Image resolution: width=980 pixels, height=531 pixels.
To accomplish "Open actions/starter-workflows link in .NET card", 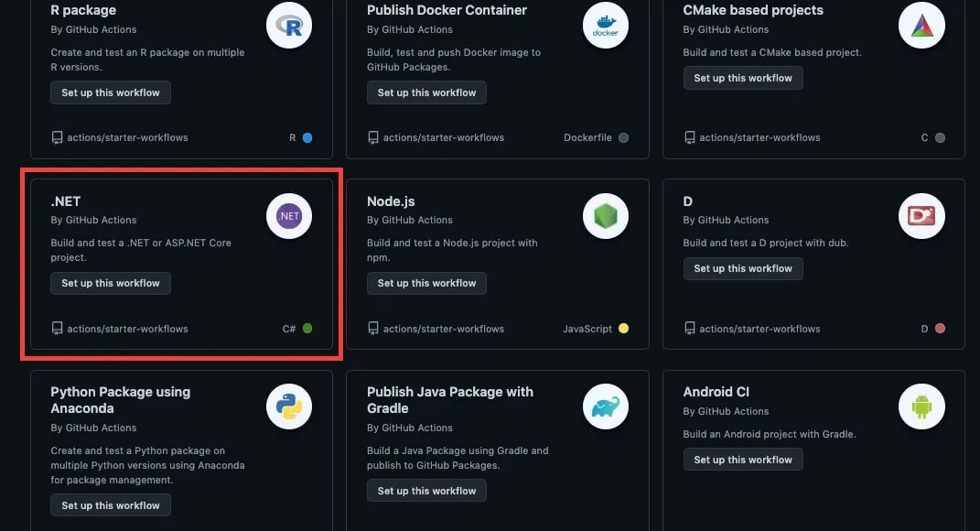I will pyautogui.click(x=127, y=329).
